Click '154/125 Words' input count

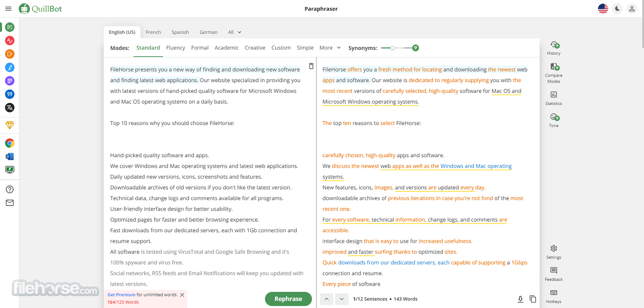123,302
